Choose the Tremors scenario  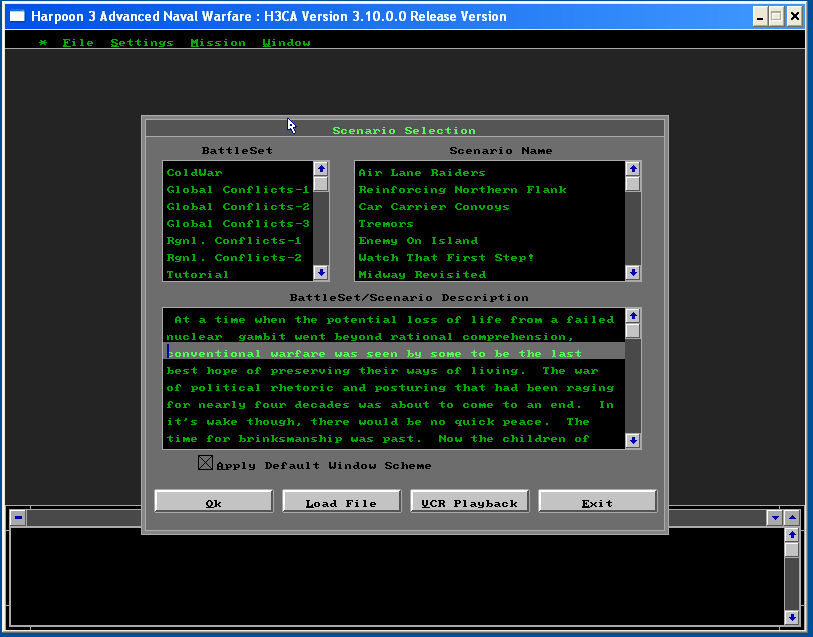(x=490, y=224)
